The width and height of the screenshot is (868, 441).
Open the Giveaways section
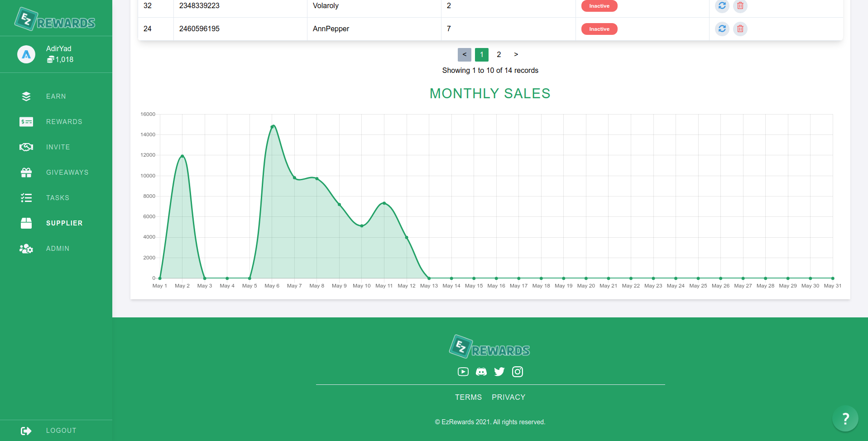67,173
